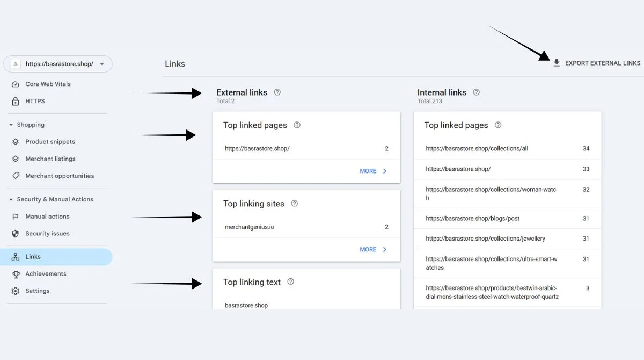Select external linked page https://basrastore.shop/ with count 2
The height and width of the screenshot is (360, 644).
click(306, 149)
